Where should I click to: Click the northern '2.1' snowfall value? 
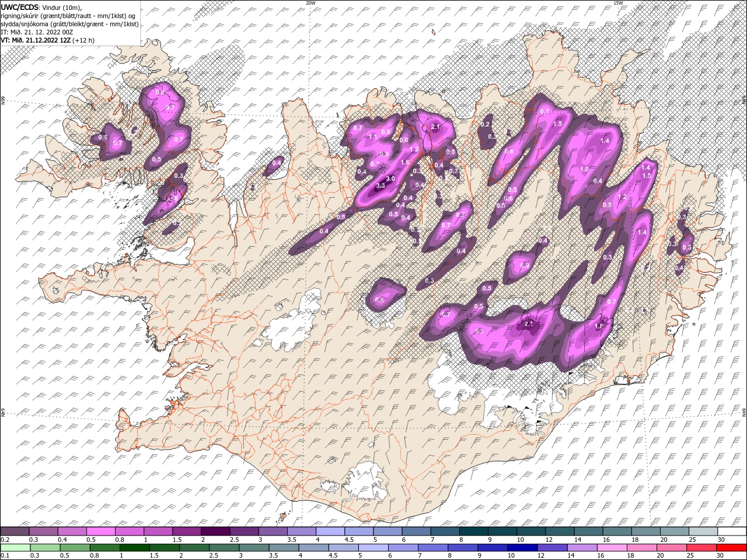coord(435,127)
